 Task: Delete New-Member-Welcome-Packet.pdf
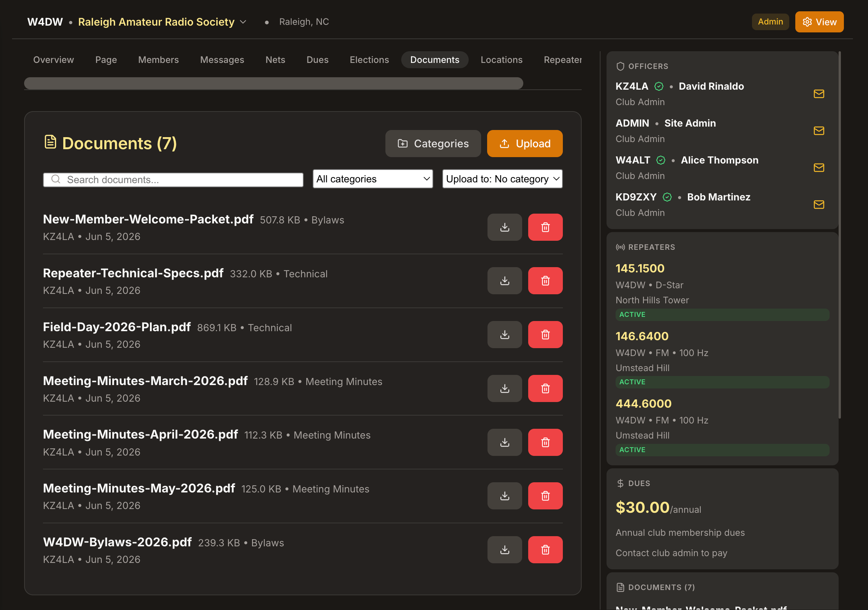tap(545, 227)
